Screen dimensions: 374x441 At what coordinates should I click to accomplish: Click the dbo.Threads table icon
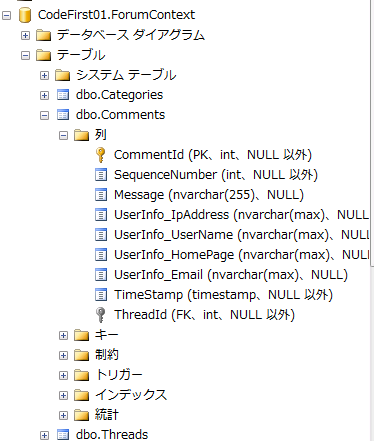[63, 435]
